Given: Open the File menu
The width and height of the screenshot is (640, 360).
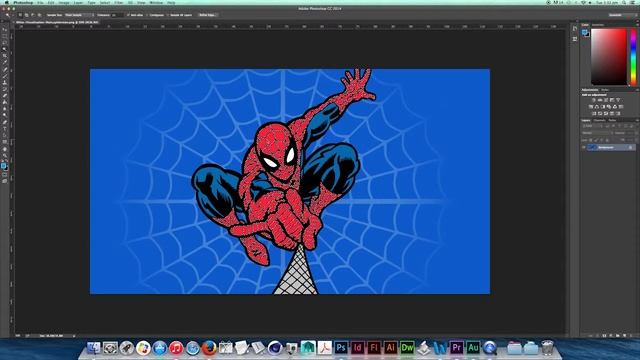Looking at the screenshot, I should [40, 2].
